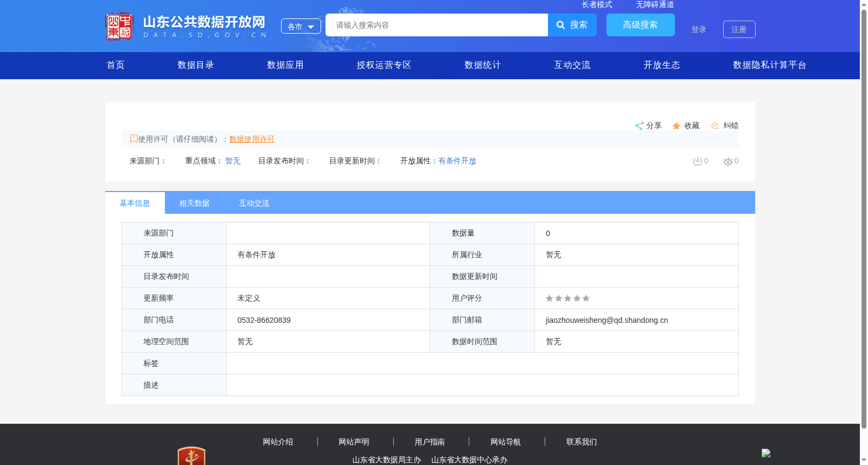Open 网站导航 footer link
This screenshot has width=868, height=465.
(x=506, y=442)
